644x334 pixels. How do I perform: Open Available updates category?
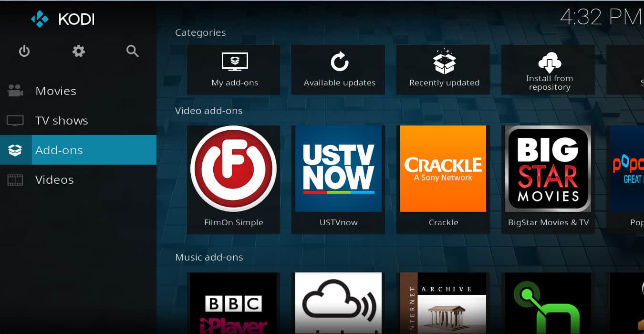coord(339,70)
